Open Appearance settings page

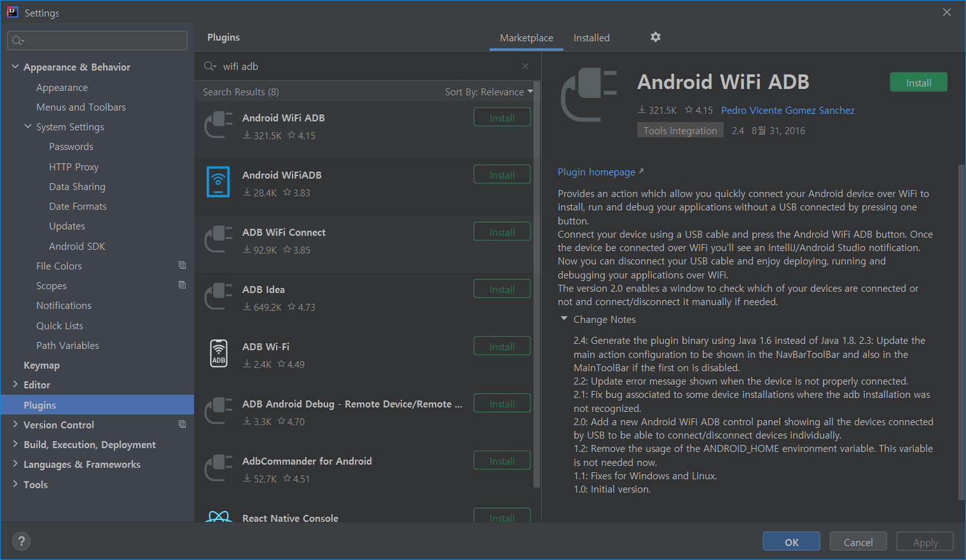pos(62,88)
